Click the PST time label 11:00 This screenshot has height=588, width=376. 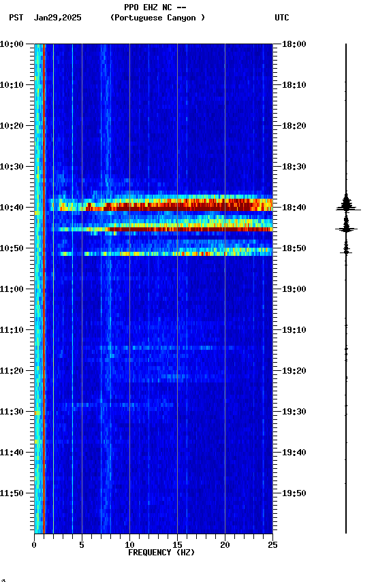(x=12, y=289)
